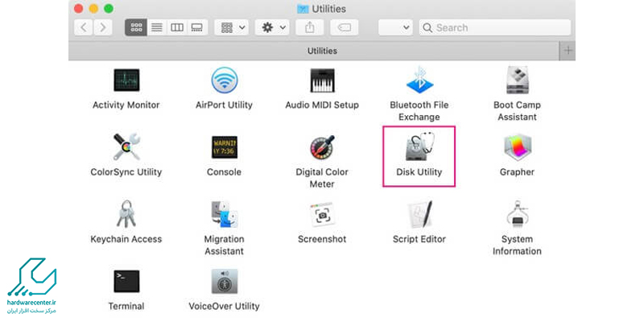Click the Screenshot label text
The image size is (644, 322).
[322, 239]
